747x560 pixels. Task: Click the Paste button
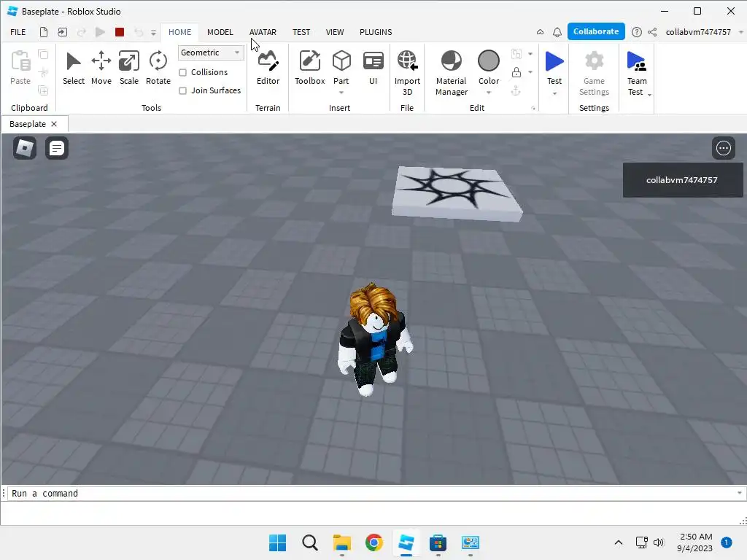[x=20, y=68]
